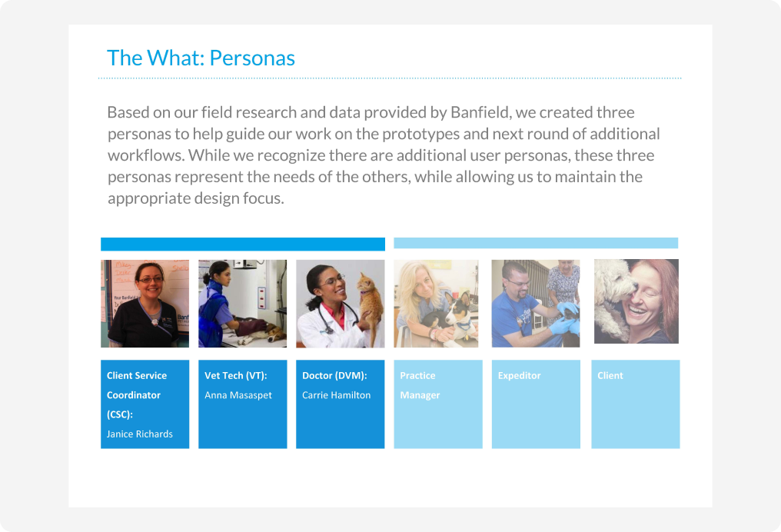This screenshot has width=781, height=532.
Task: Open the Vet Tech Anna Masaspet card
Action: coord(243,404)
